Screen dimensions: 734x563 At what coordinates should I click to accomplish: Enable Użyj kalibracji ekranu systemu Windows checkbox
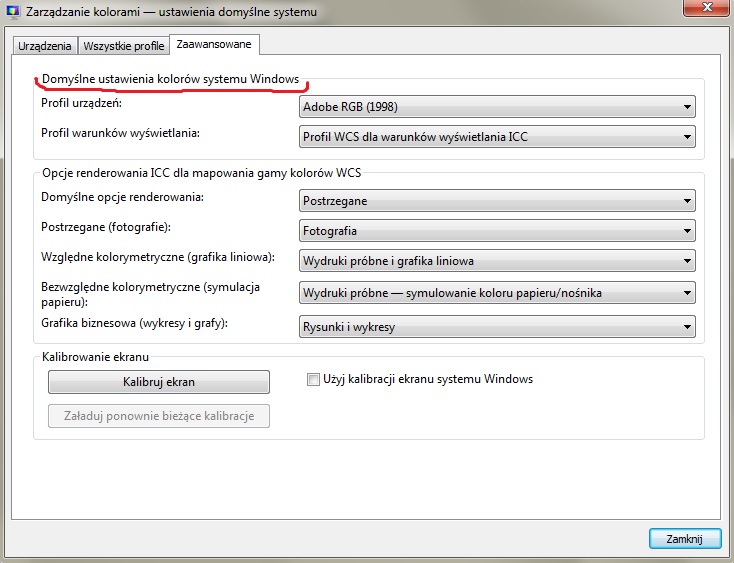314,380
